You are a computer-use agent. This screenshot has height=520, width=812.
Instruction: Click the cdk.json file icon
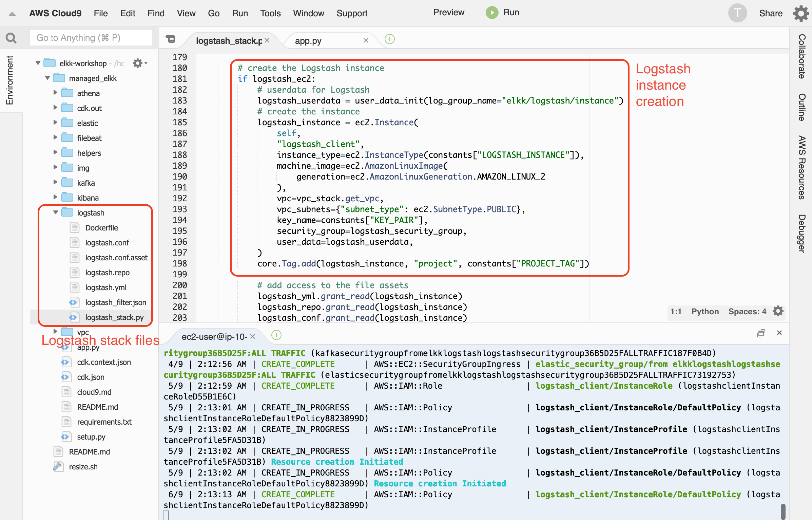[x=66, y=377]
